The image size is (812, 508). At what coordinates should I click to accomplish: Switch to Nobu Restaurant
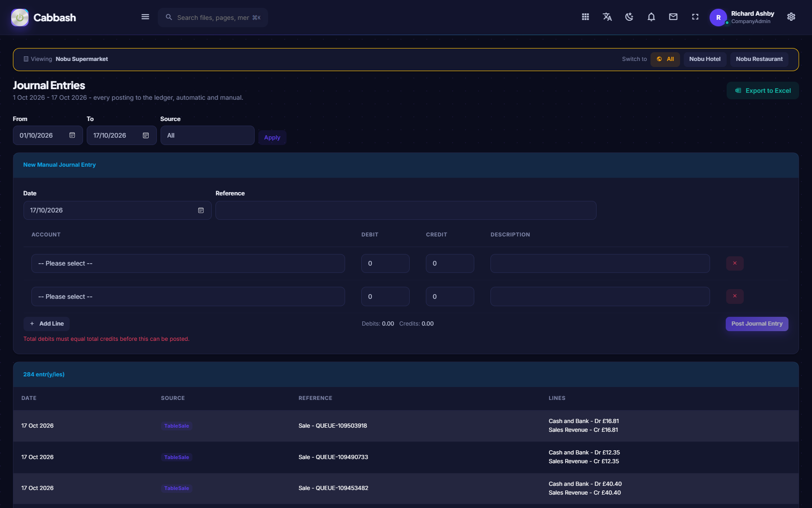pos(759,59)
